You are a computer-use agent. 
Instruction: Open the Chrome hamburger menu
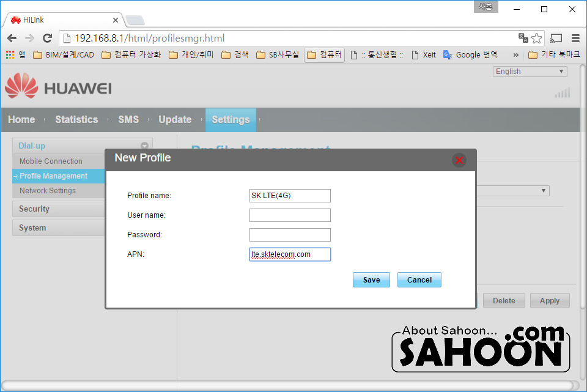click(x=575, y=38)
